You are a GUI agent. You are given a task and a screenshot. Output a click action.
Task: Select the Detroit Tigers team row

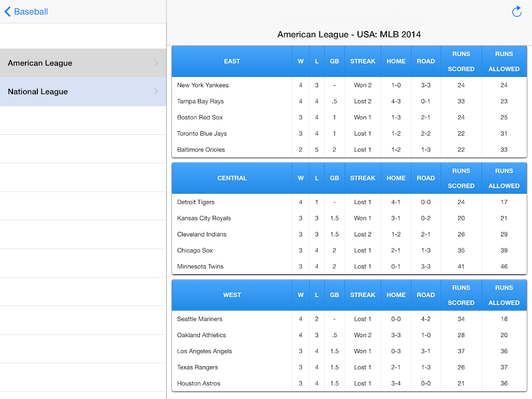click(x=350, y=202)
